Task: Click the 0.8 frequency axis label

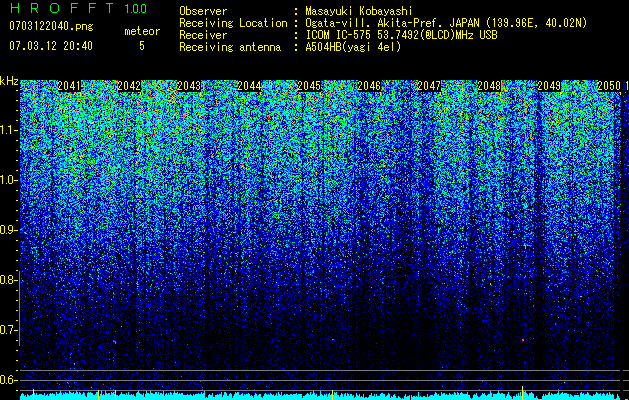Action: tap(8, 280)
